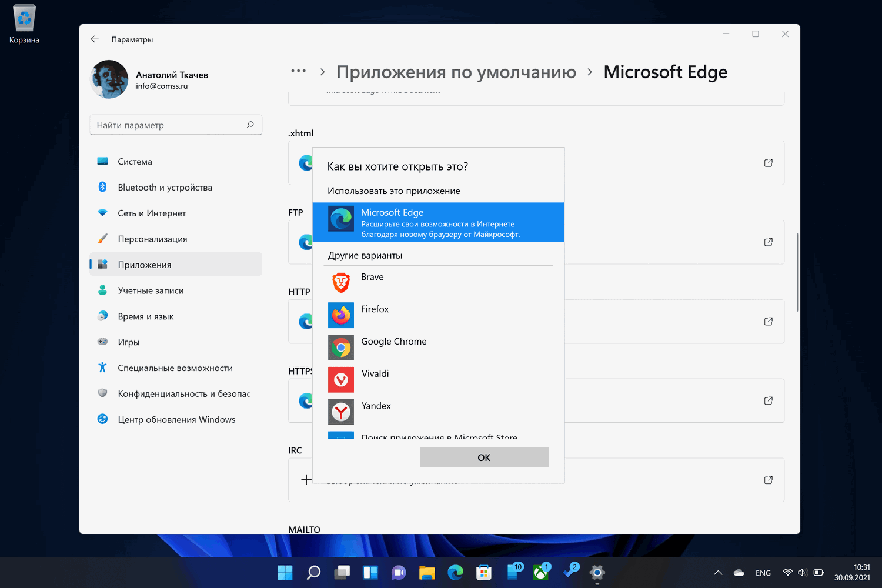The width and height of the screenshot is (882, 588).
Task: Open the Settings gear on the taskbar
Action: 597,572
